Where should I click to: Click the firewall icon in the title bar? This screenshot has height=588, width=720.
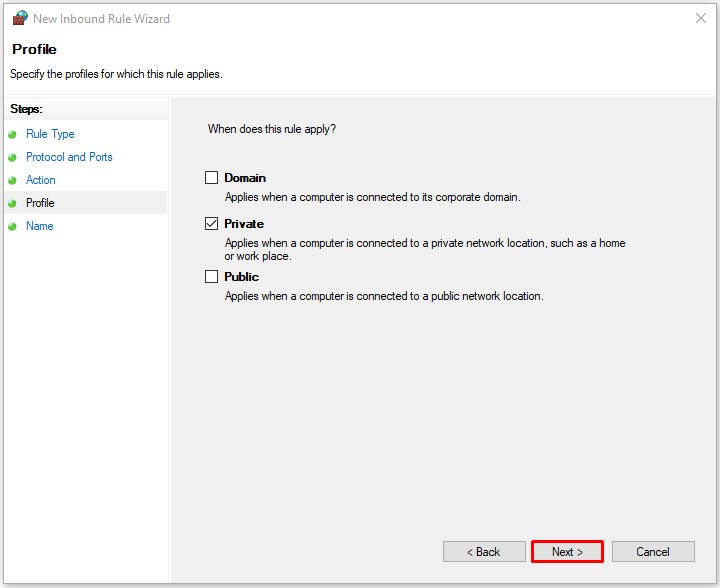(19, 18)
